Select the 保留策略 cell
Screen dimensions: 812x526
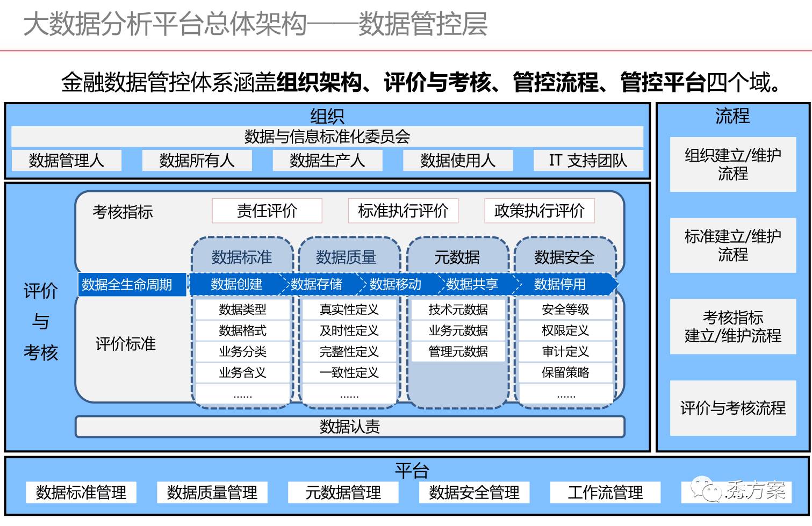565,372
